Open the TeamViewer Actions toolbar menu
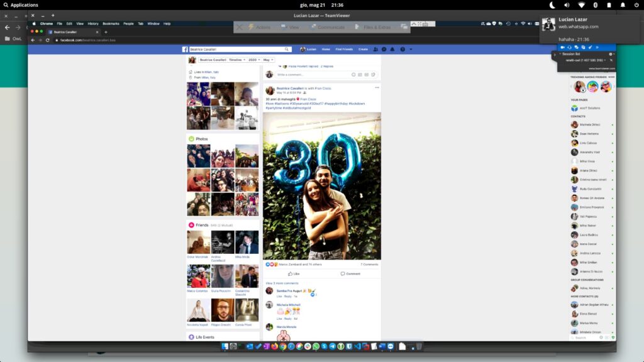 259,27
